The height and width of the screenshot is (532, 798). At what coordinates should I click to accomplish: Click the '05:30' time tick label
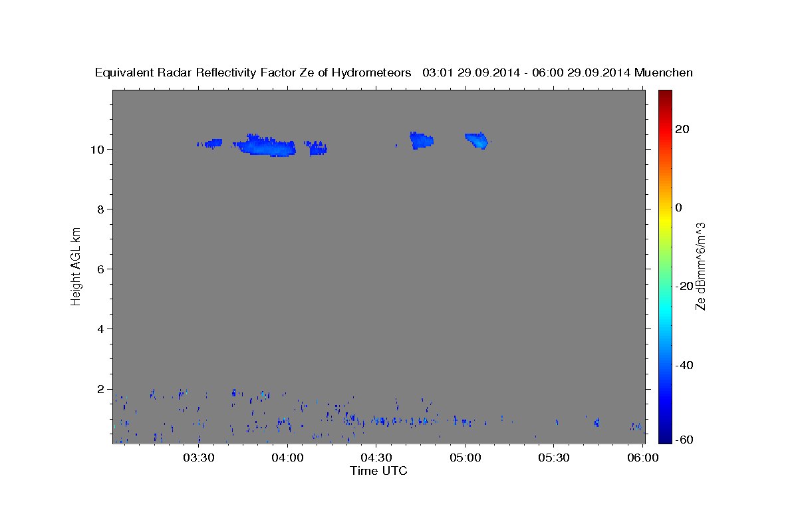click(x=554, y=458)
